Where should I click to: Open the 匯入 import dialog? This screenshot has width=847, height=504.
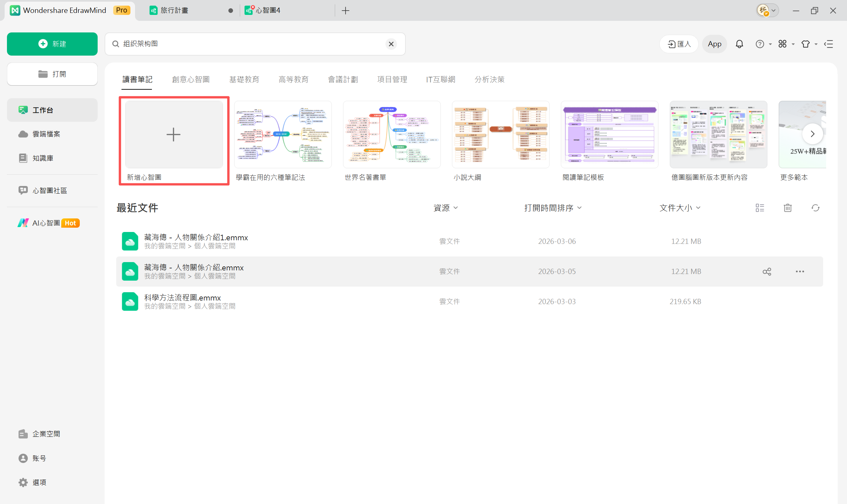(679, 44)
